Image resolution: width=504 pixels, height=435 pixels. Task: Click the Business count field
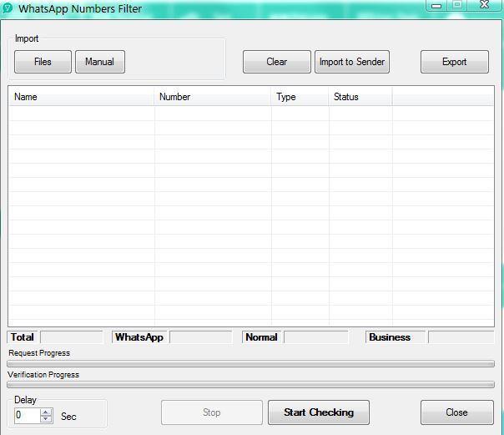pyautogui.click(x=461, y=337)
